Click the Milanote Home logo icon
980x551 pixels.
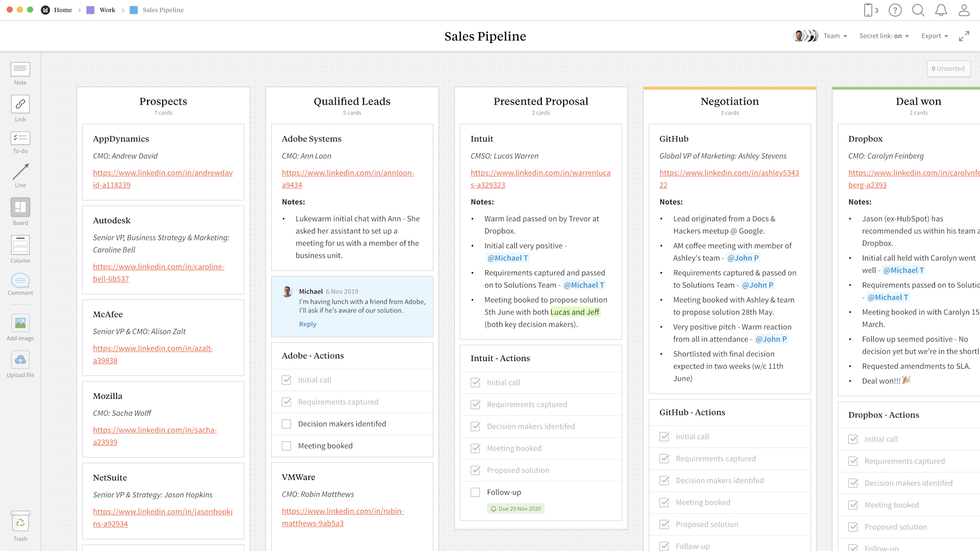tap(46, 10)
